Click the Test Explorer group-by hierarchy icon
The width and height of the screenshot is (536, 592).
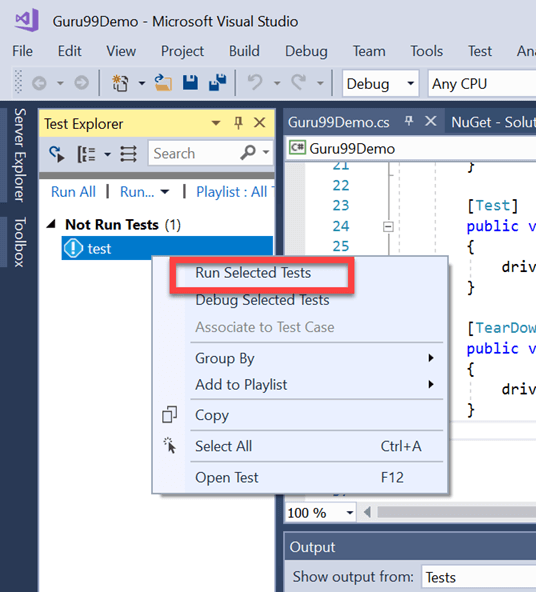[86, 154]
